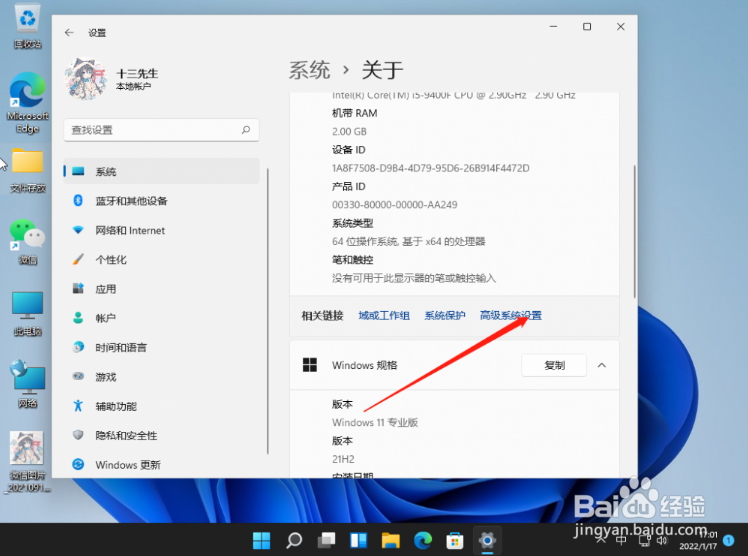Select the 此电脑 desktop icon
Image resolution: width=748 pixels, height=556 pixels.
tap(27, 314)
